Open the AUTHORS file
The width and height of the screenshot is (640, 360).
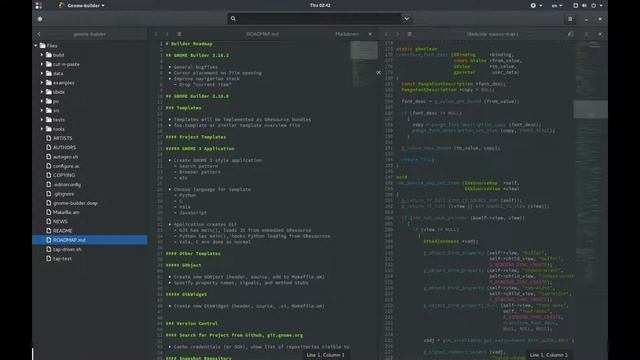click(64, 147)
